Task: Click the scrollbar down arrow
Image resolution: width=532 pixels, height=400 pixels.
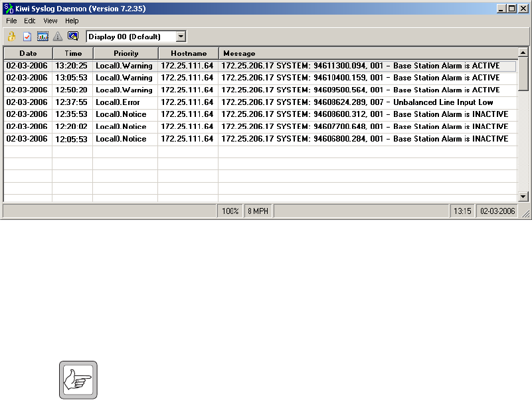Action: [x=523, y=196]
